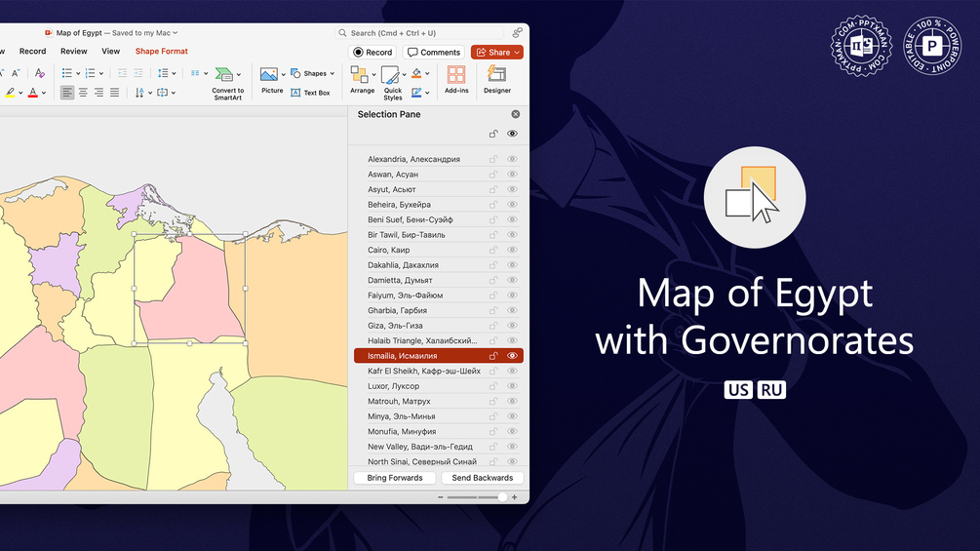This screenshot has height=551, width=980.
Task: Center the text alignment
Action: (x=83, y=93)
